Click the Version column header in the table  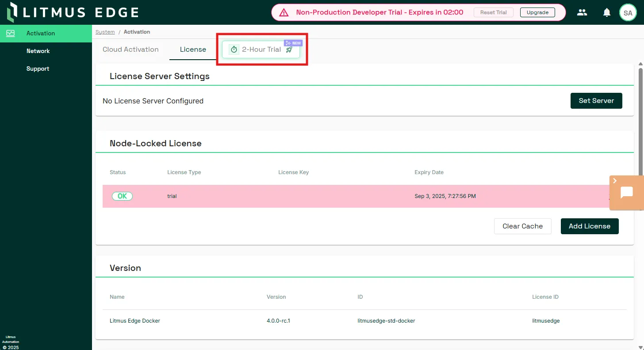(276, 297)
